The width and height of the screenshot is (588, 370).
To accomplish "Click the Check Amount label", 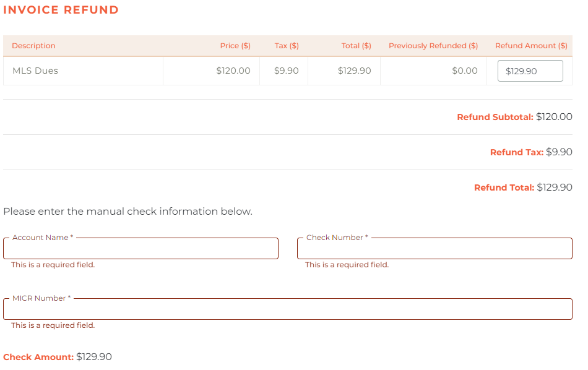I will pos(38,357).
